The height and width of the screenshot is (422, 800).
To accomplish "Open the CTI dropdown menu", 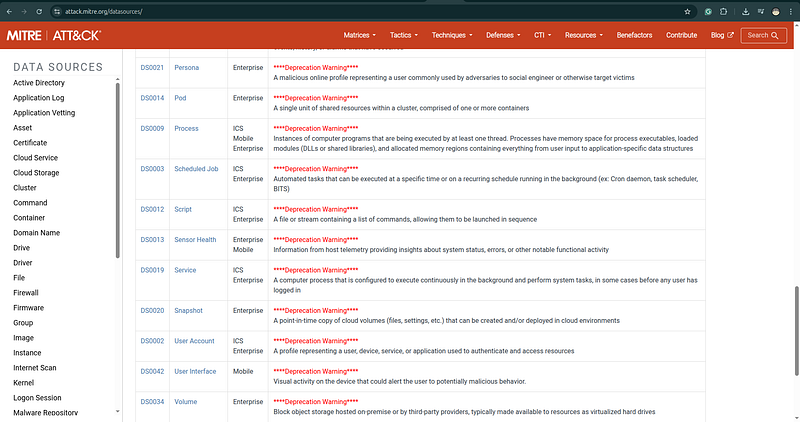I will 542,35.
